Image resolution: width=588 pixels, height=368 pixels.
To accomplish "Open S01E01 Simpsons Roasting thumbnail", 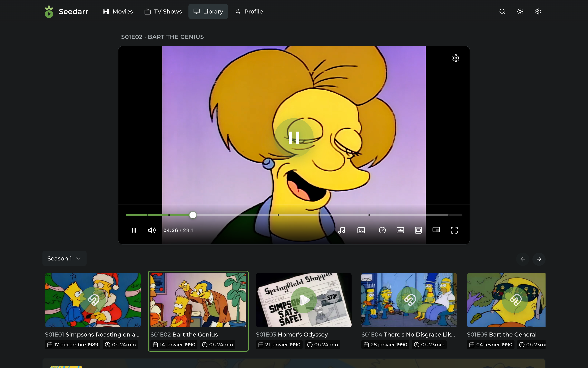I will (93, 300).
